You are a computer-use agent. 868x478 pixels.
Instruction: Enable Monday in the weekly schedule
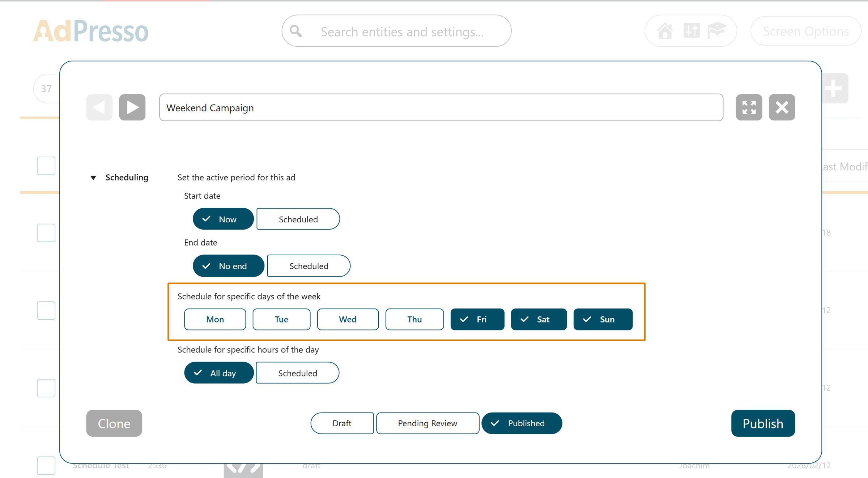click(215, 319)
